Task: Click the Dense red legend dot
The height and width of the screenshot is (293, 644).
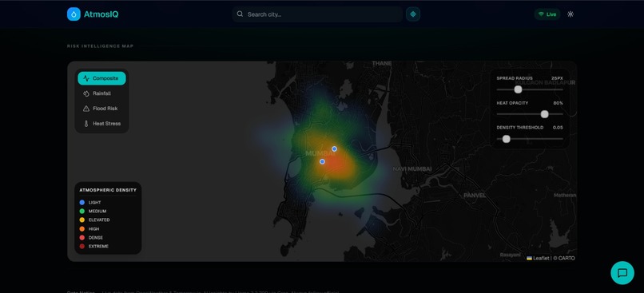Action: [82, 238]
